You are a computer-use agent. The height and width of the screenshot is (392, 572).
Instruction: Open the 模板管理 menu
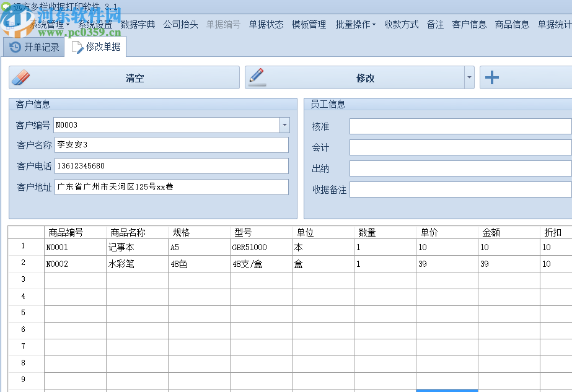coord(308,22)
